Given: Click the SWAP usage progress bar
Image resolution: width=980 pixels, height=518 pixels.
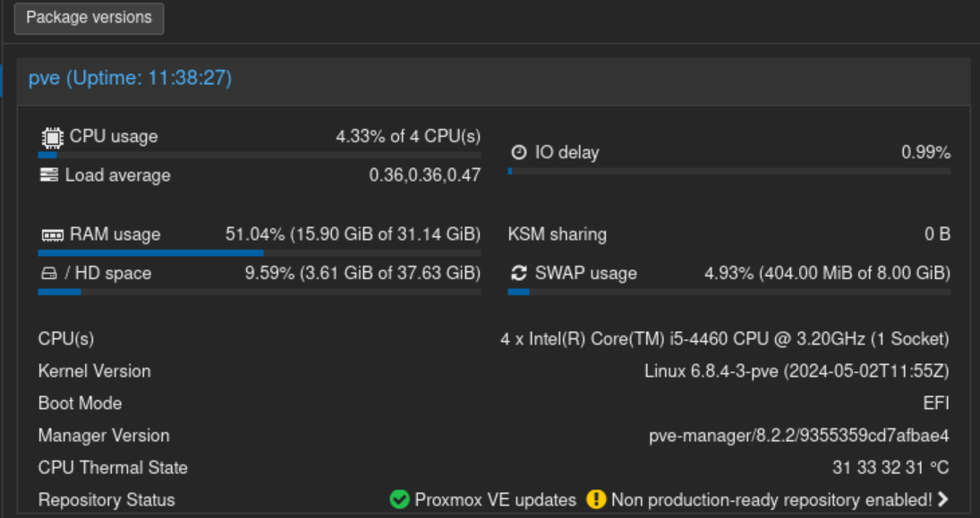Looking at the screenshot, I should 729,292.
